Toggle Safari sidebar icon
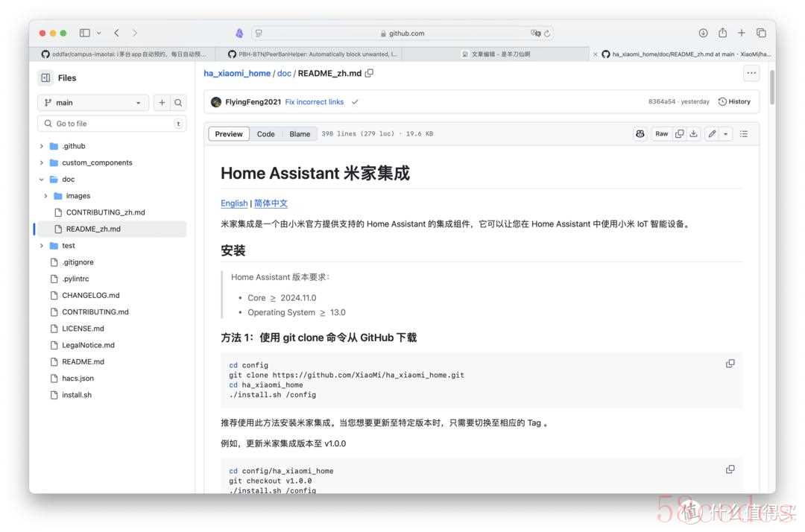 tap(85, 33)
